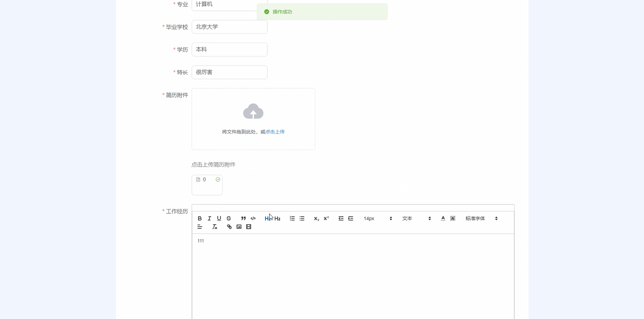
Task: Toggle bold formatting in the editor
Action: pos(200,218)
